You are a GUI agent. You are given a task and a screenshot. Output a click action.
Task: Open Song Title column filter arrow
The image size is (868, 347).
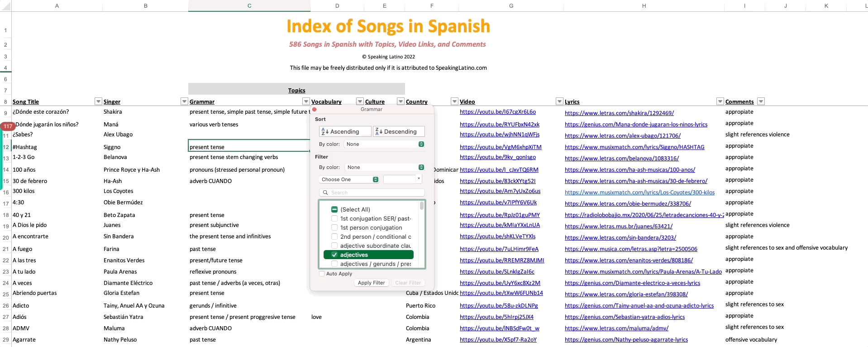[98, 101]
